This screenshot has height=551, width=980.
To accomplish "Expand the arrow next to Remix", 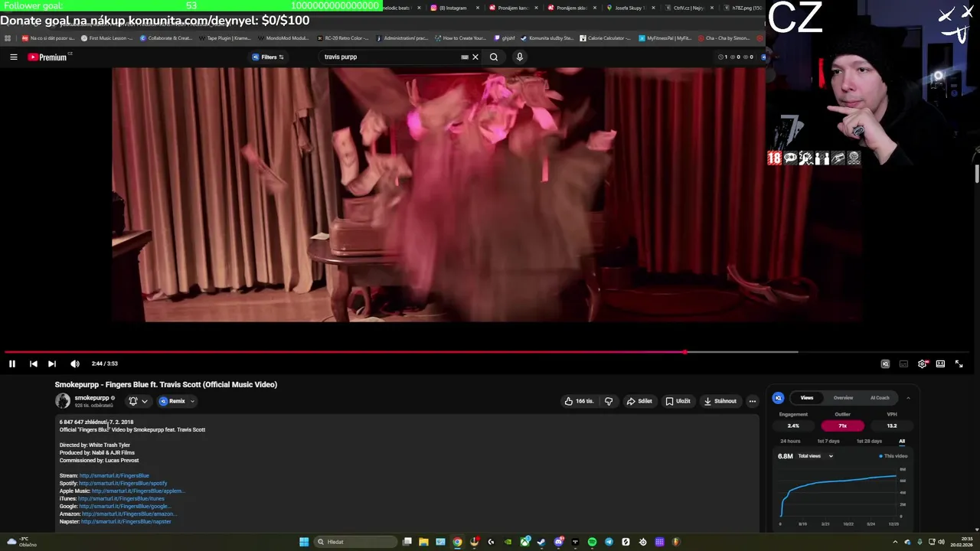I will click(x=192, y=401).
